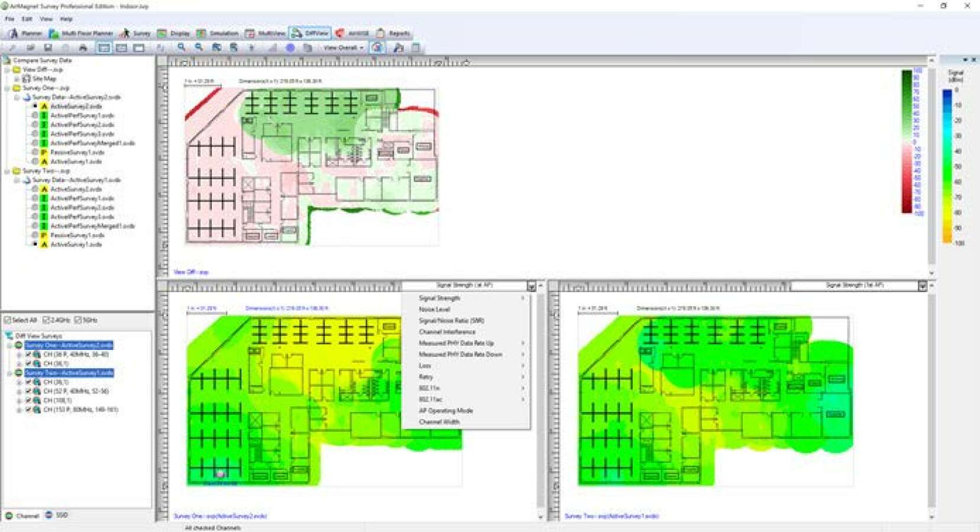The image size is (980, 532).
Task: Collapse Survey Two folder in Compare Survey Data
Action: click(x=8, y=171)
